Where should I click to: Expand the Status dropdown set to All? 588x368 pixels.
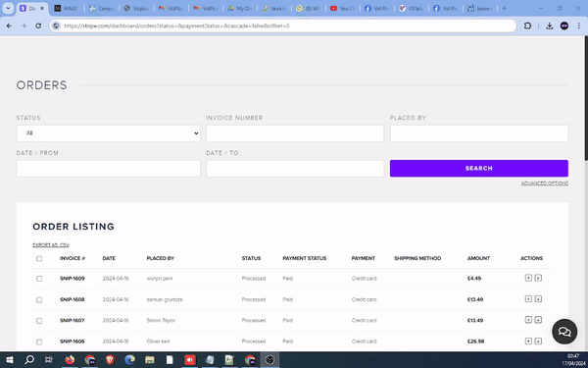(108, 133)
